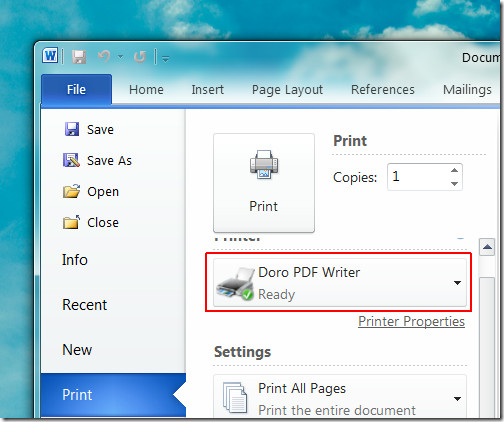Click the Undo arrow in Quick Access Toolbar
This screenshot has width=504, height=422.
point(104,56)
